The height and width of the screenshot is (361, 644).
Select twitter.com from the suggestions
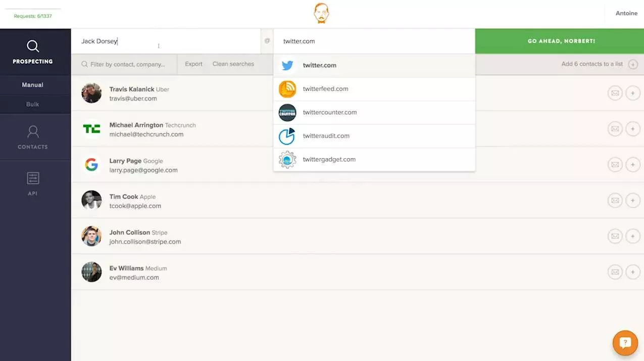[374, 65]
